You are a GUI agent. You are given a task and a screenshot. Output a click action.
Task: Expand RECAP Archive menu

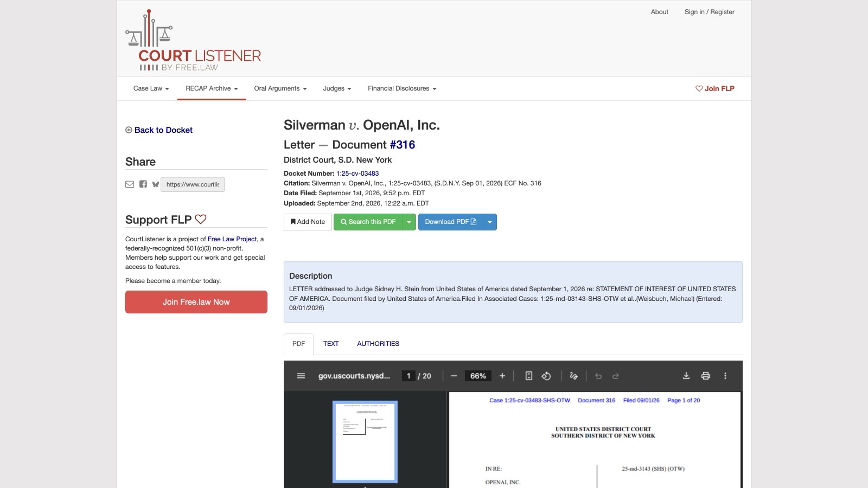coord(212,88)
